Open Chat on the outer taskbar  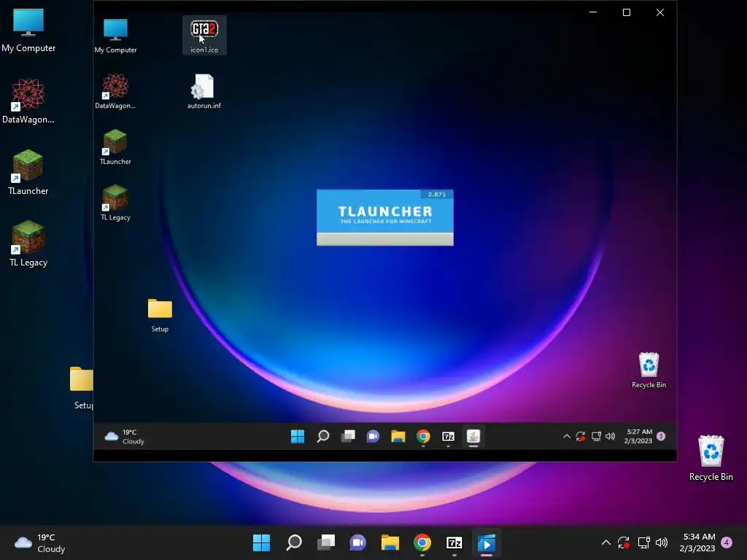click(357, 542)
